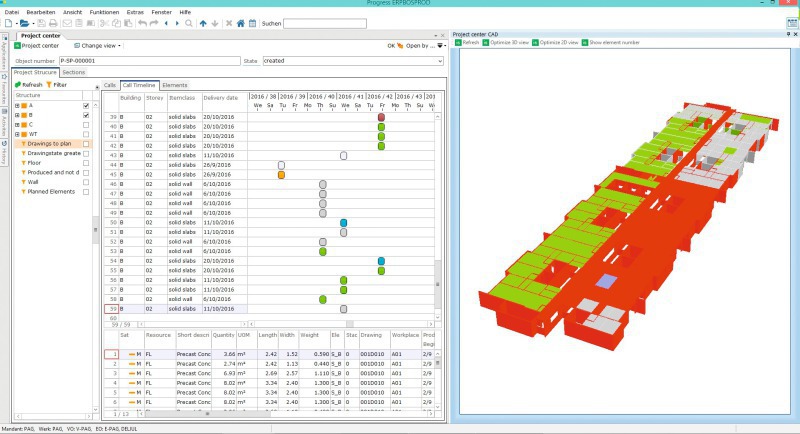
Task: Click the Object number input field
Action: [x=149, y=61]
